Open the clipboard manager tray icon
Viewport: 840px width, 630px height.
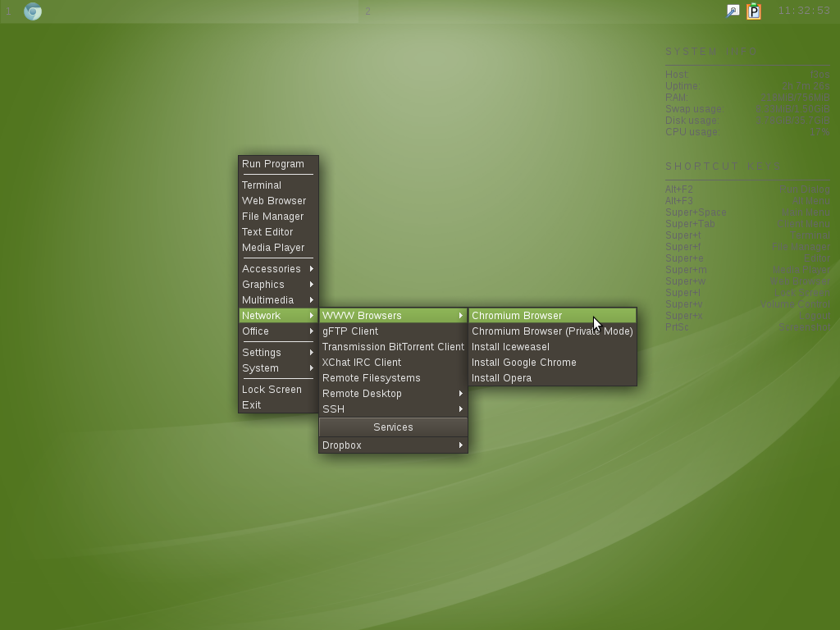(x=754, y=11)
